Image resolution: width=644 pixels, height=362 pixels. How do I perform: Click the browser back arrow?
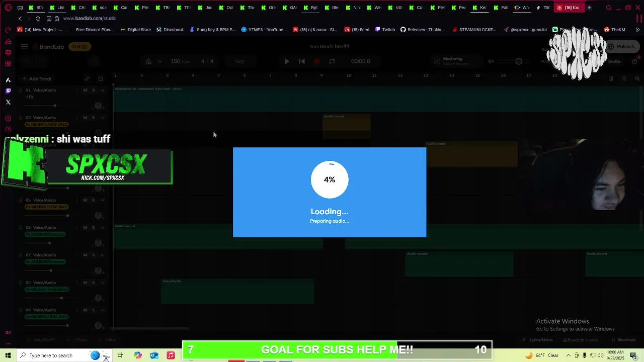click(x=20, y=19)
